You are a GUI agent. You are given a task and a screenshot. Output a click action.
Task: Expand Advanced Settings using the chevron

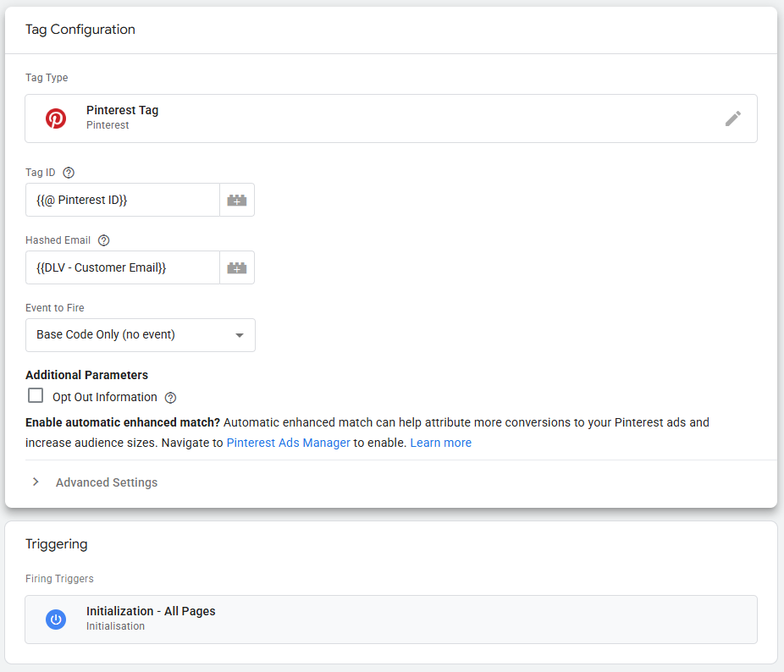coord(36,482)
